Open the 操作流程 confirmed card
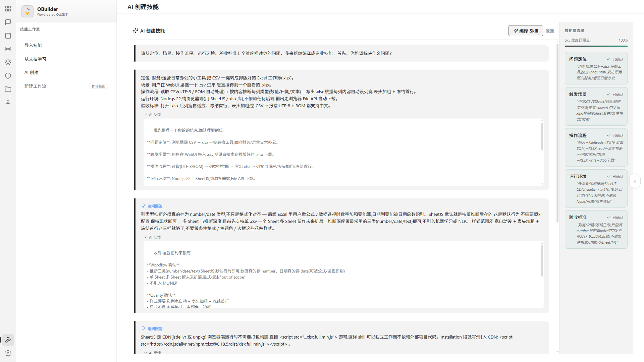Screen dimensions: 644x362 [596, 147]
